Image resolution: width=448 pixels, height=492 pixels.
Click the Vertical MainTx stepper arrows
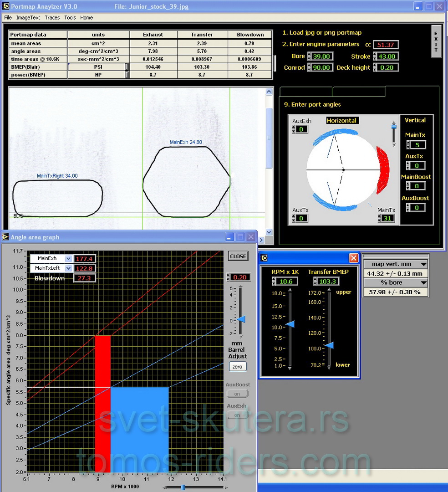408,145
